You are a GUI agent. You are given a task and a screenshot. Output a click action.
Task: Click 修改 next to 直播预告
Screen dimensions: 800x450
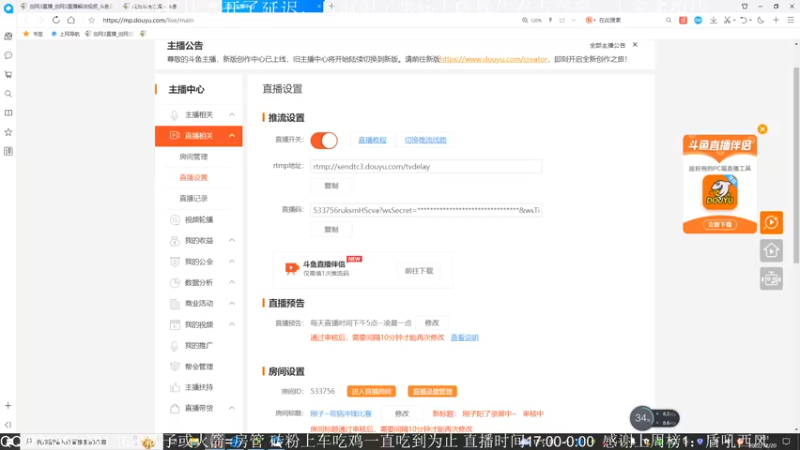click(x=432, y=323)
